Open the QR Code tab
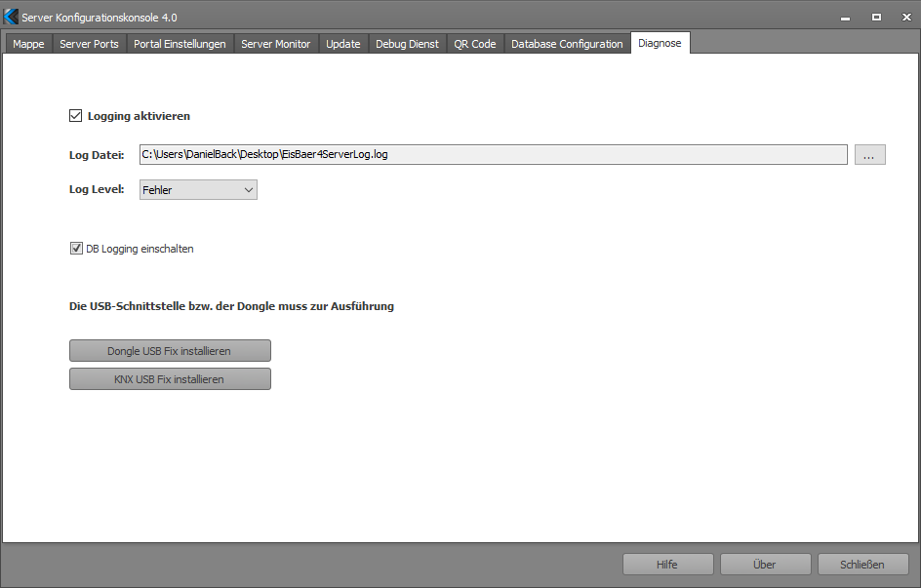Screen dimensions: 921x588 [x=474, y=44]
